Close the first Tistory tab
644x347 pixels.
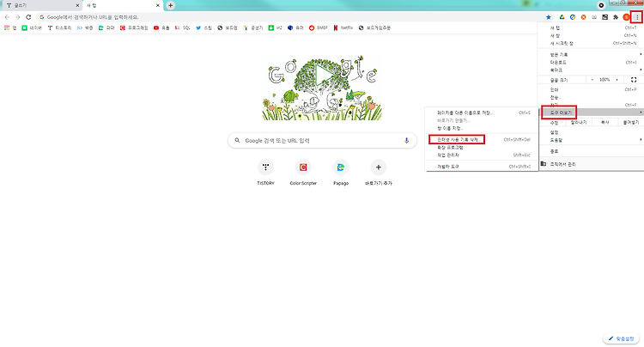tap(77, 5)
